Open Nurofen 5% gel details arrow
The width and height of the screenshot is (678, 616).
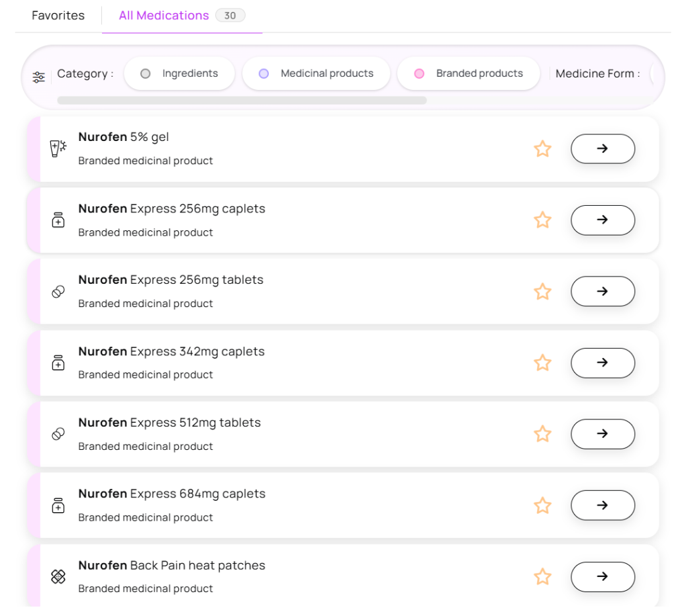[603, 149]
